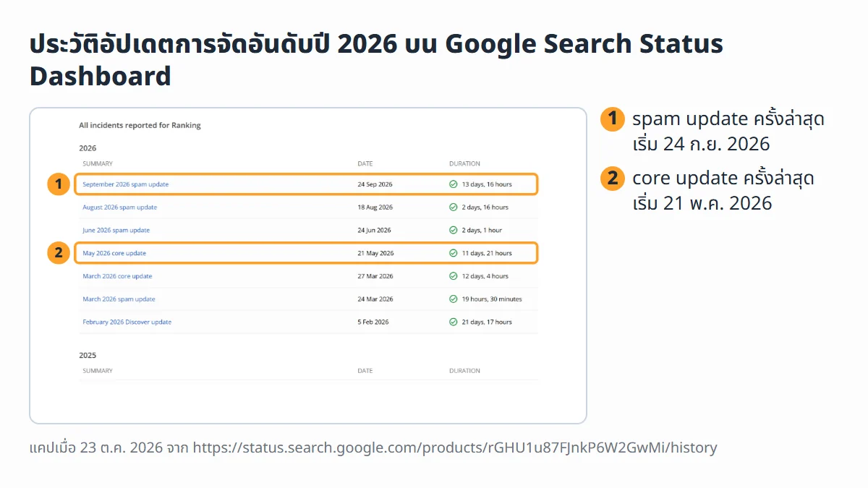Open the September 2026 spam update link
Screen dimensions: 868x488
tap(125, 184)
